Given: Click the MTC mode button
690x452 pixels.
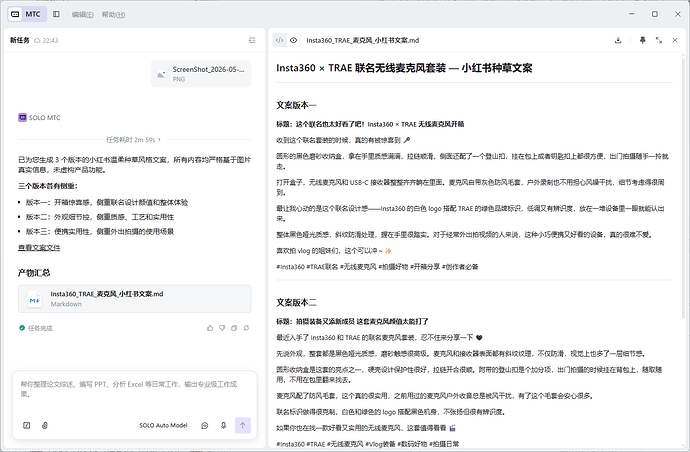Looking at the screenshot, I should point(27,14).
